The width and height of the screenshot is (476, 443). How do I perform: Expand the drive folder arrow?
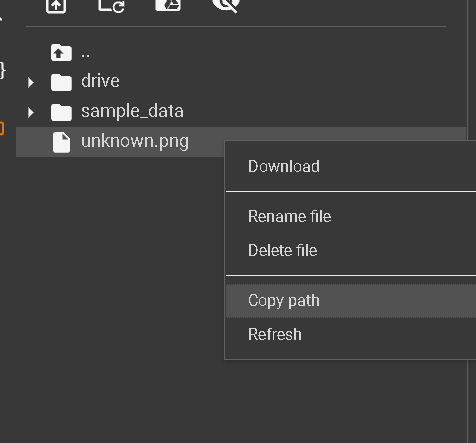tap(31, 82)
